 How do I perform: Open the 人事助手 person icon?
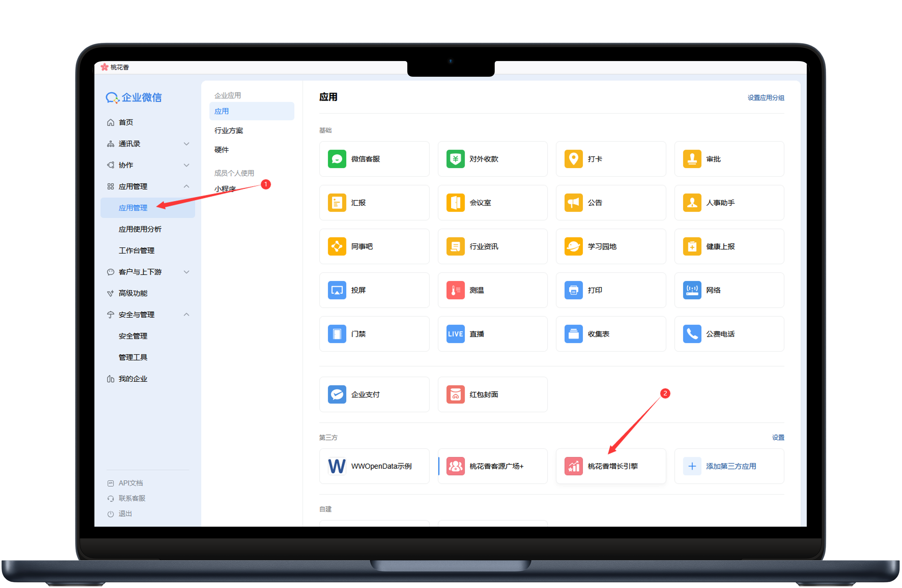click(691, 203)
